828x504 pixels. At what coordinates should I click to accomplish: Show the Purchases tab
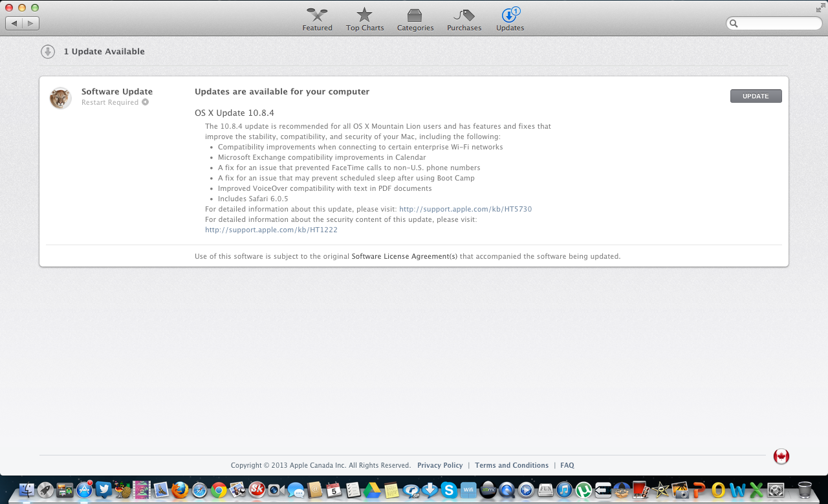pos(464,19)
